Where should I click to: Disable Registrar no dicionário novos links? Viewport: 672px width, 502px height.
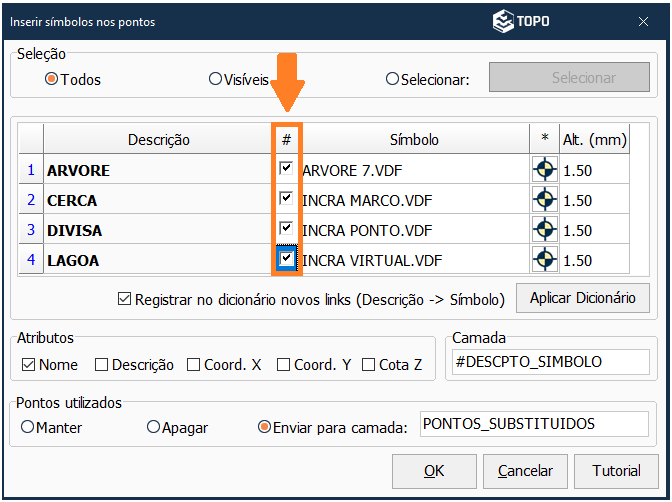pyautogui.click(x=125, y=298)
